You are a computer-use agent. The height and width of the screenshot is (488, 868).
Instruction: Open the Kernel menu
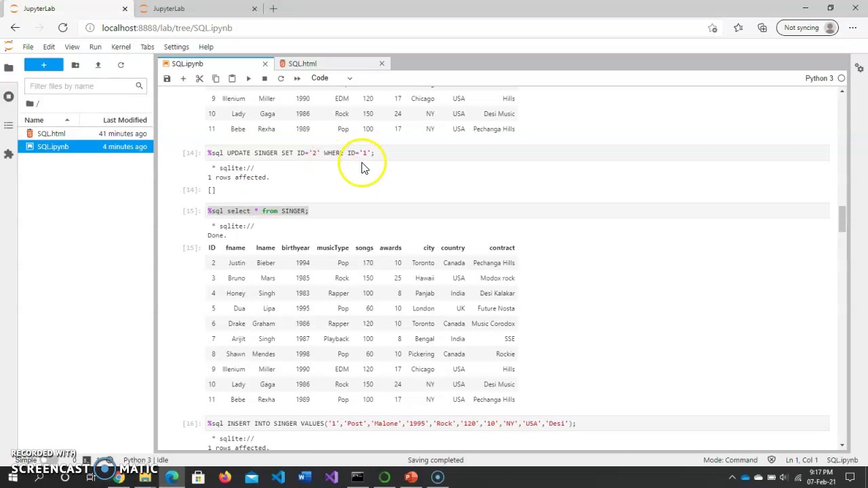pyautogui.click(x=121, y=47)
